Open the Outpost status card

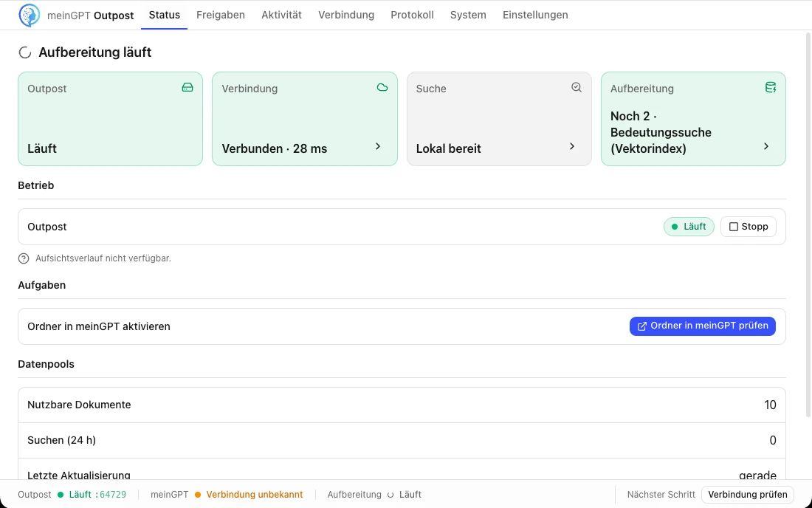pyautogui.click(x=110, y=119)
